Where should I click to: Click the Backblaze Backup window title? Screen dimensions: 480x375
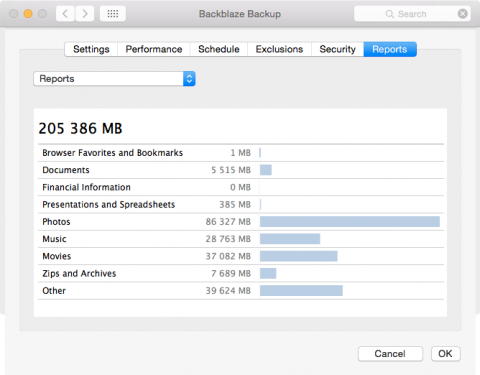point(240,14)
